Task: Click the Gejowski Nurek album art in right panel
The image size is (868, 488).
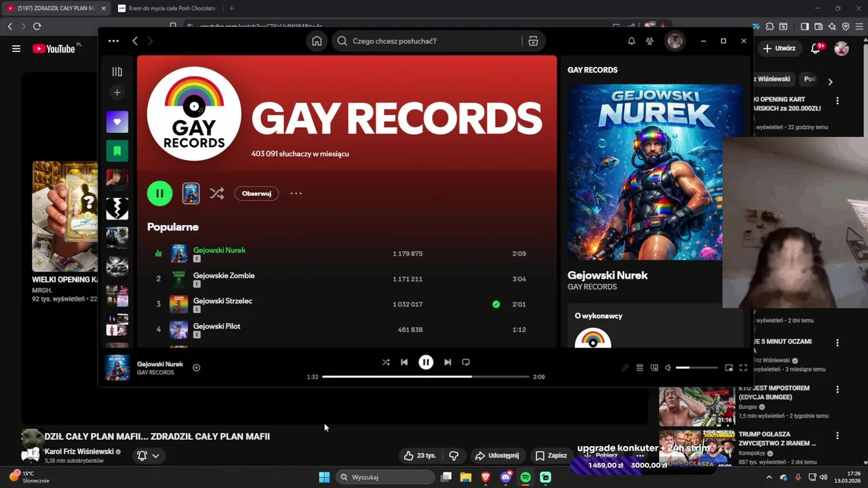Action: pyautogui.click(x=655, y=172)
